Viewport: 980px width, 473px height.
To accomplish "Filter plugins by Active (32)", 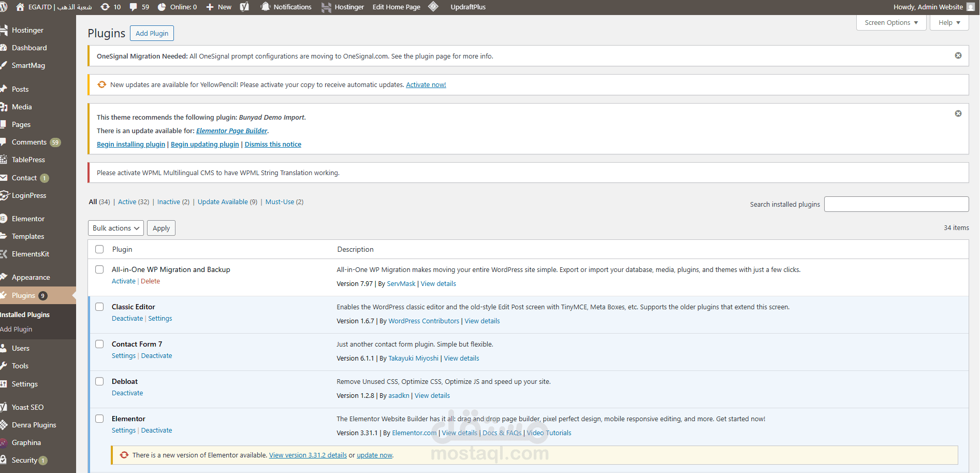I will (x=134, y=202).
